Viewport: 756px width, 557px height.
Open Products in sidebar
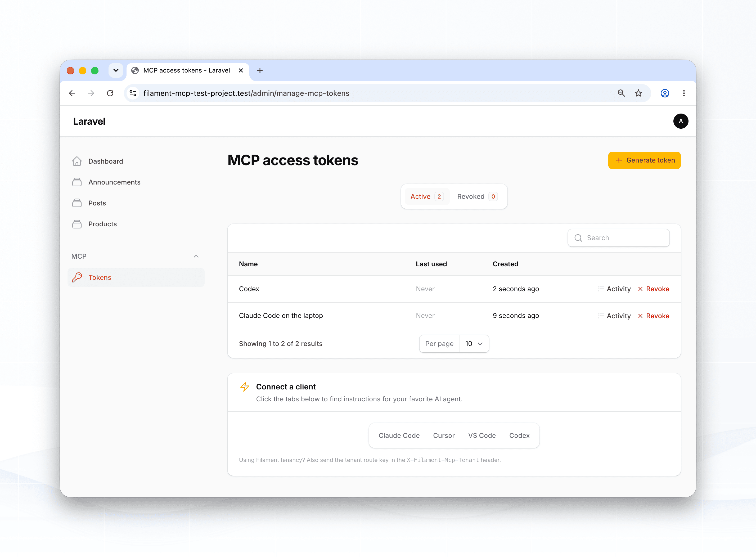point(136,224)
